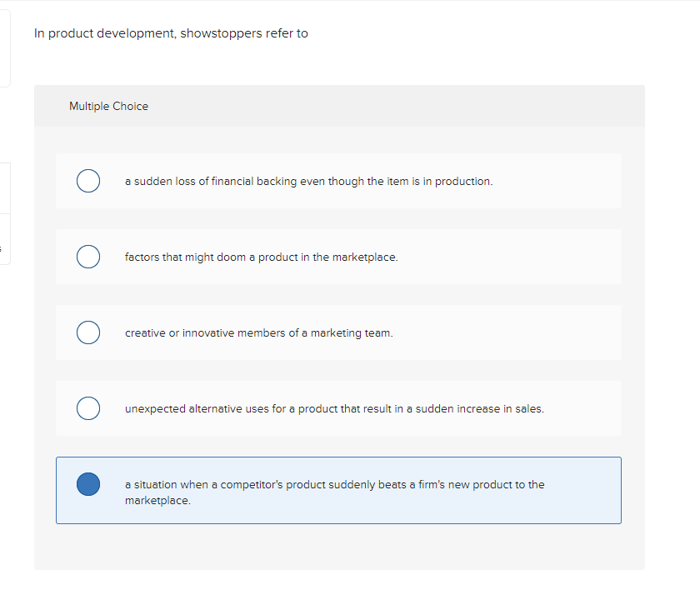Click the lower left sidebar panel edge
This screenshot has width=700, height=605.
5,213
